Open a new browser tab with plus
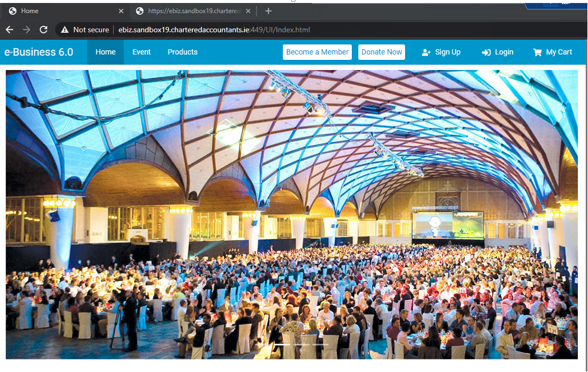The image size is (588, 372). 268,11
